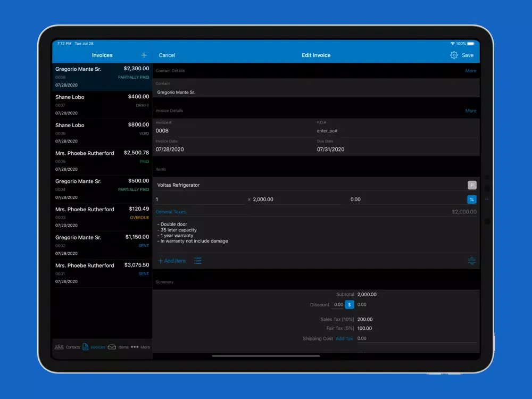532x399 pixels.
Task: Open Shane Lobo void invoice 0006
Action: 102,133
